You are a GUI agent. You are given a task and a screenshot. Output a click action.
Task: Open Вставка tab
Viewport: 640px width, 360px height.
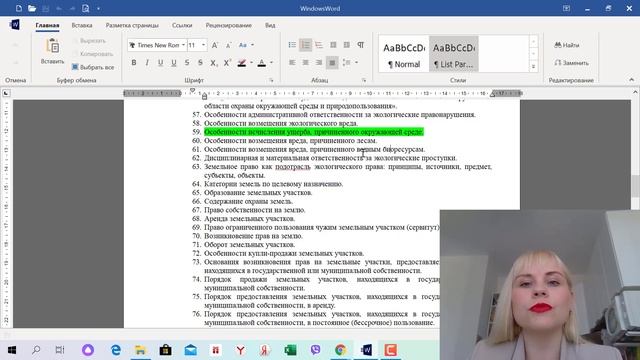click(x=82, y=25)
